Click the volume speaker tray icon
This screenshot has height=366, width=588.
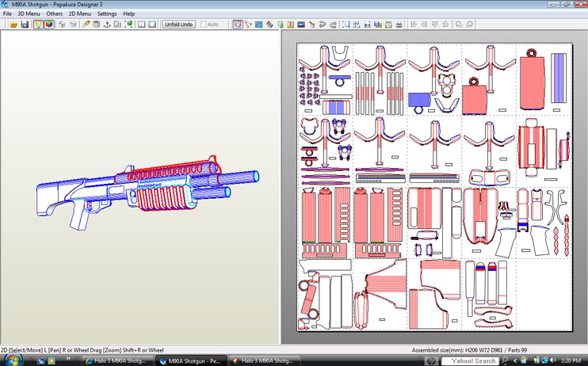coord(553,360)
